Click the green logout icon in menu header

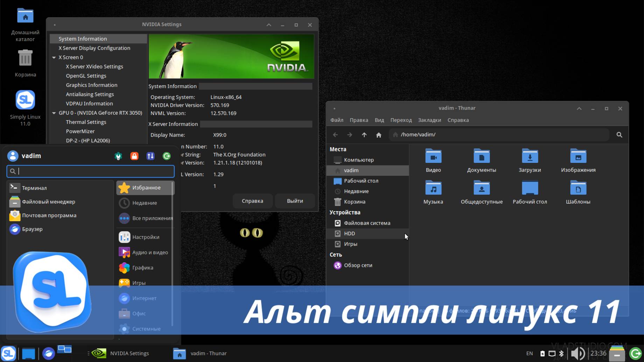tap(167, 156)
